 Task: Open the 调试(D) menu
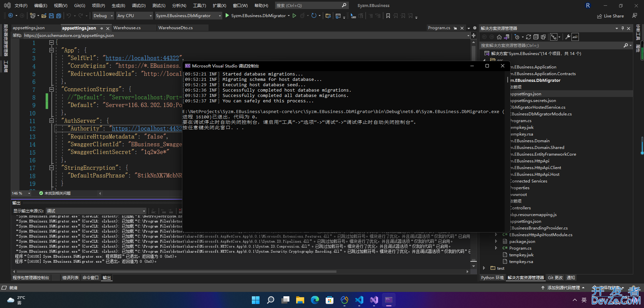(139, 6)
